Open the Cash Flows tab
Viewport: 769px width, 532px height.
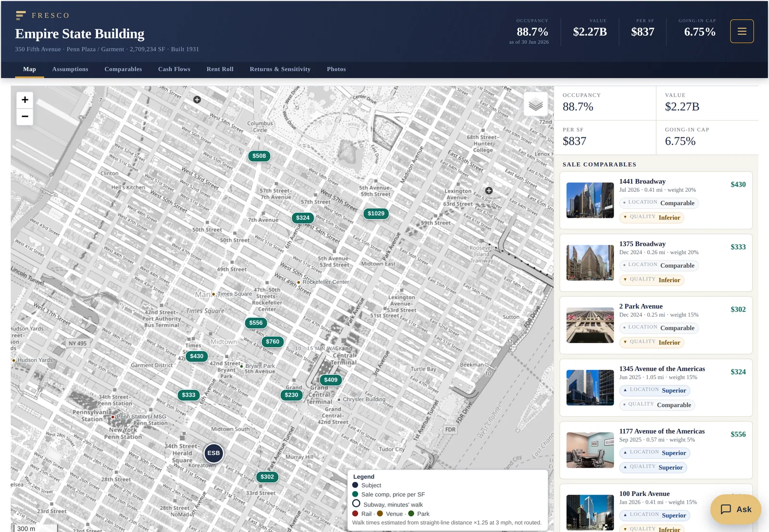click(174, 69)
